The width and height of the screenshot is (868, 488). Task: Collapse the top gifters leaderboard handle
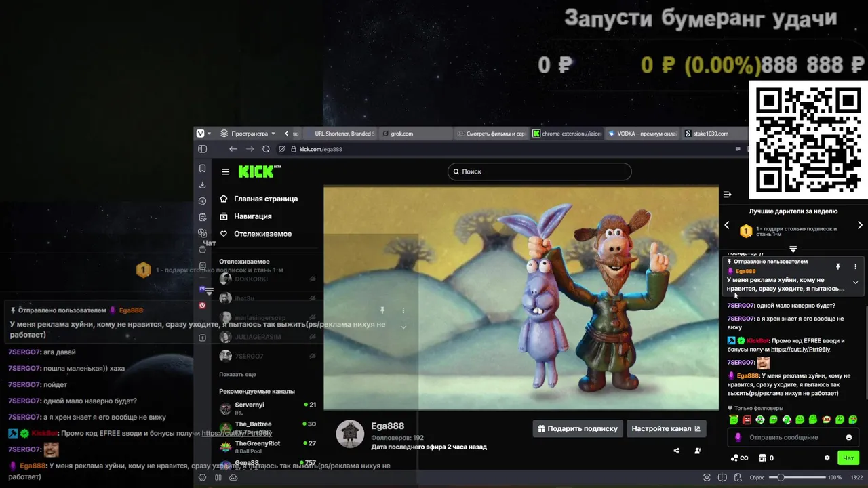coord(793,249)
